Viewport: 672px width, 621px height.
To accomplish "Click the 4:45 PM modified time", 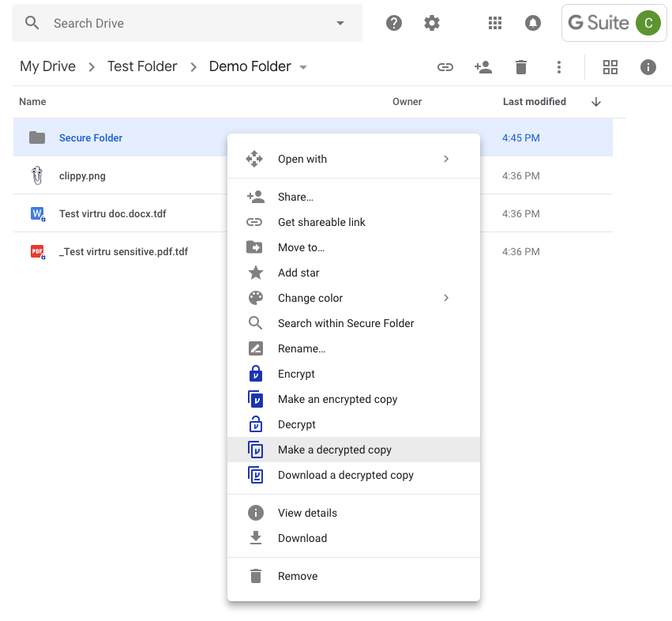I will (x=520, y=137).
